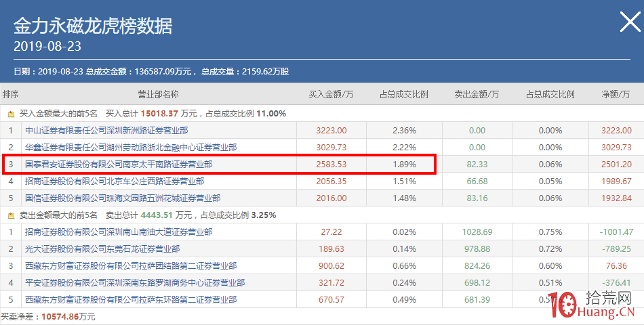Open 国信证券珠海文园路五洲花城营业部 link
This screenshot has height=325, width=644.
pos(123,198)
